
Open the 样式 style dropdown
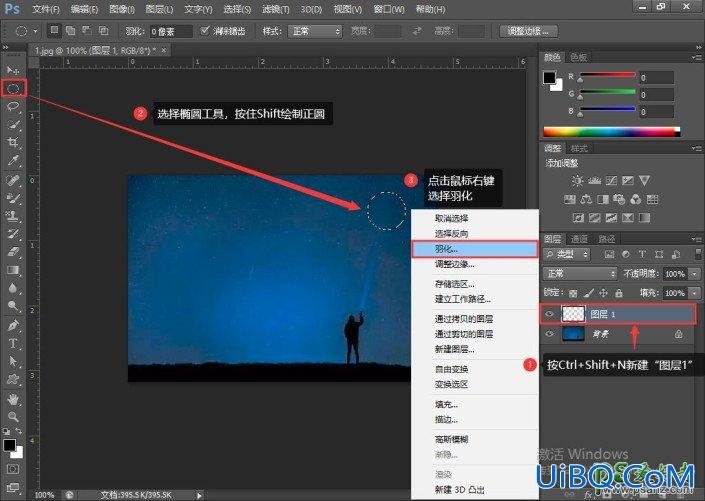315,31
